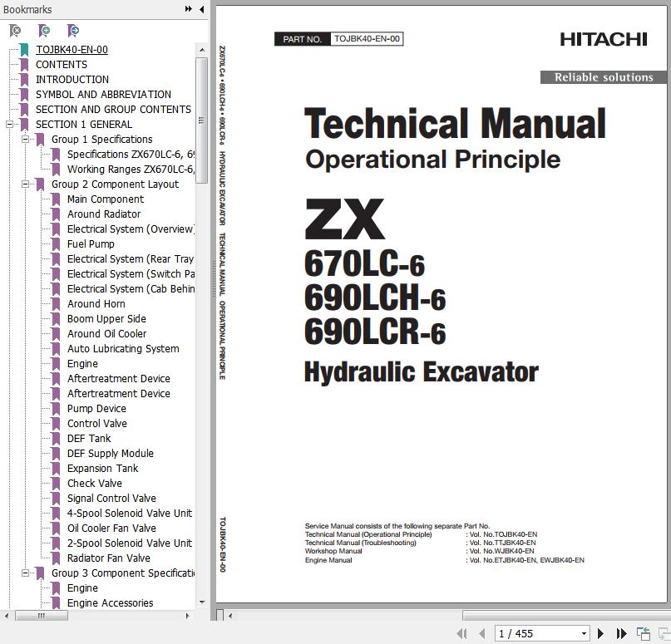This screenshot has width=671, height=644.
Task: Collapse Group 1 Specifications node
Action: click(25, 140)
